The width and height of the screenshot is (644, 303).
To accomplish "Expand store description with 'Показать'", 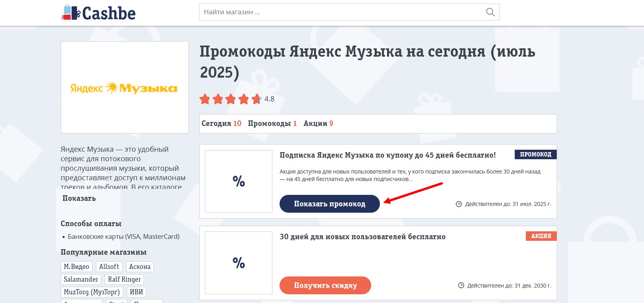I will (79, 198).
